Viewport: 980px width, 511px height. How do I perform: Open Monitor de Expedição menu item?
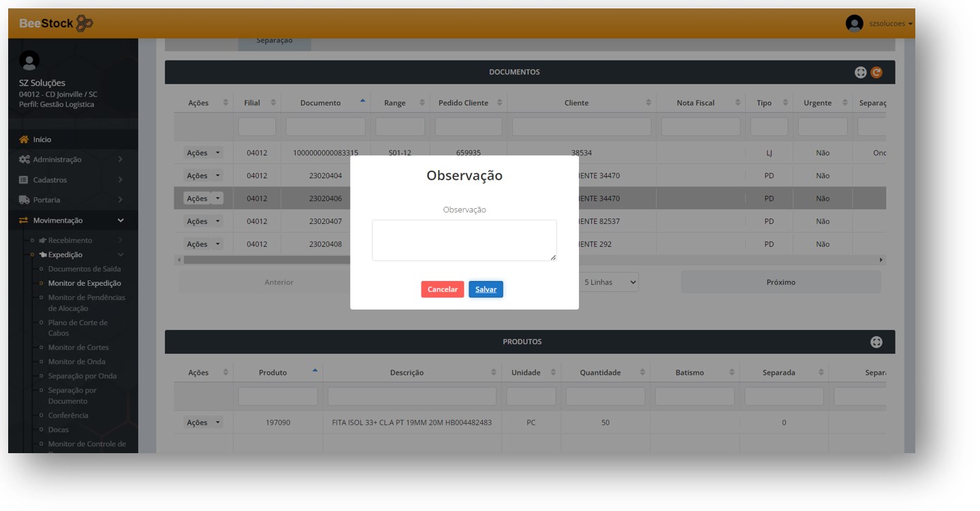[84, 283]
